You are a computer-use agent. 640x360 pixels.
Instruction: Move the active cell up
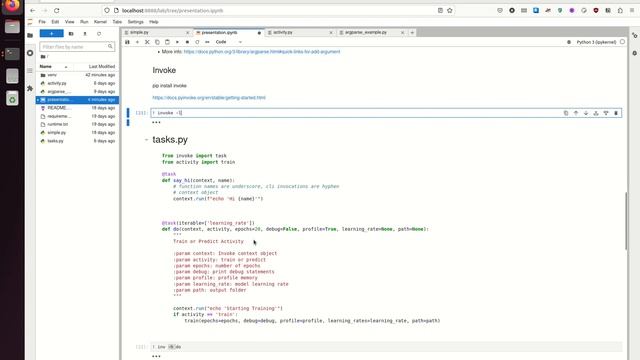(576, 113)
